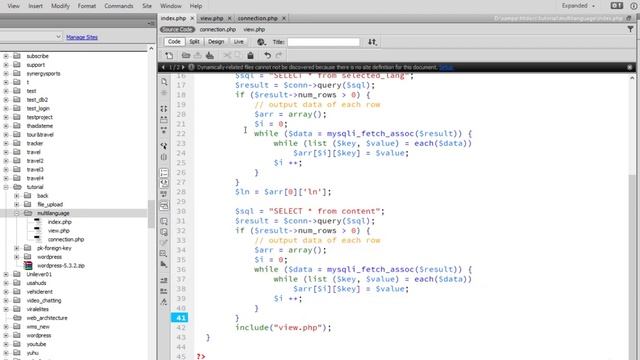The width and height of the screenshot is (640, 360).
Task: Close the index.php tab
Action: pos(192,18)
